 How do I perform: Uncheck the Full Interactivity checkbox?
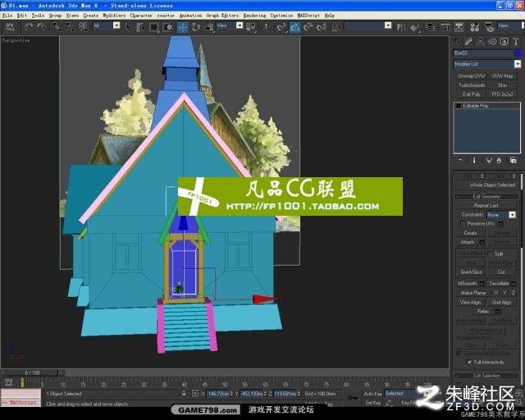tap(469, 362)
